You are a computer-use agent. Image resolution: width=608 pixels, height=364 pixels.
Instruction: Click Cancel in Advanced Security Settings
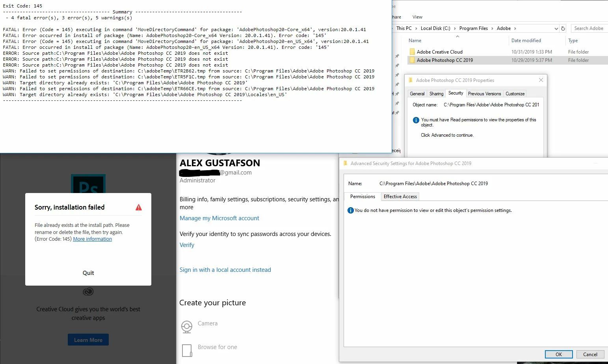(x=590, y=354)
